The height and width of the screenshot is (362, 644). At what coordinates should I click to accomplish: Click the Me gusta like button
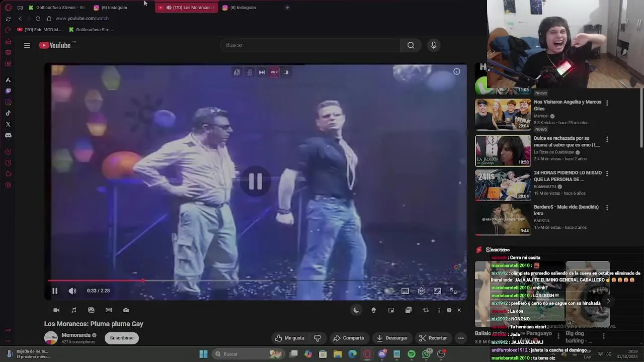tap(289, 338)
